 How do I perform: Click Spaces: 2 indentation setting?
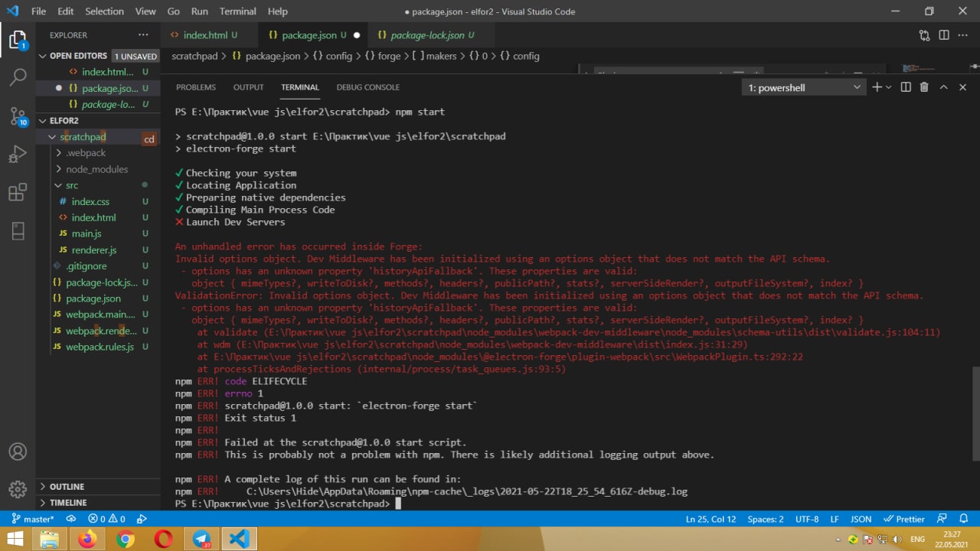pos(766,519)
